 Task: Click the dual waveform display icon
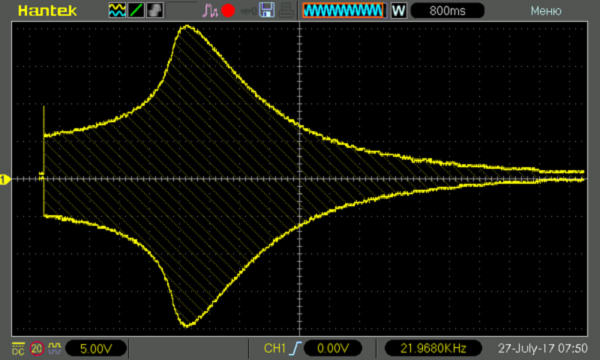[x=117, y=10]
